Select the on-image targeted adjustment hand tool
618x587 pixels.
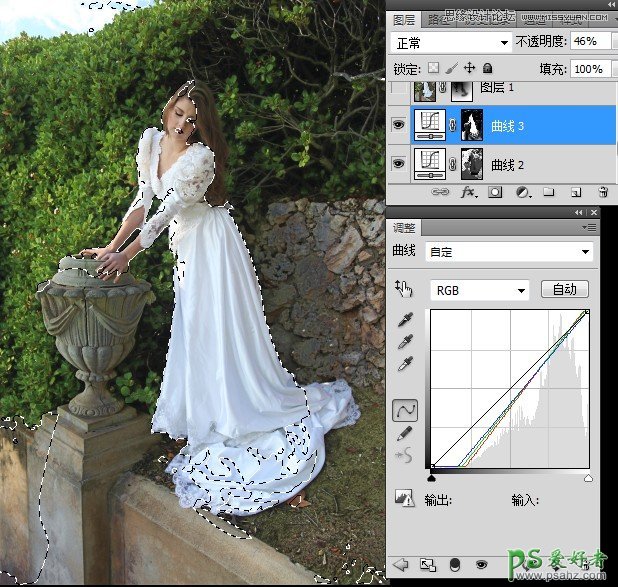coord(404,289)
